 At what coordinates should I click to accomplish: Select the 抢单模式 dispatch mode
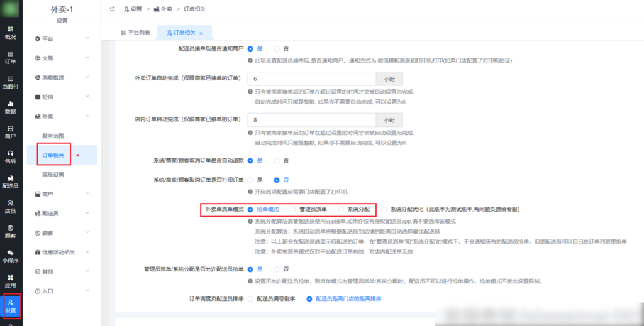point(250,209)
